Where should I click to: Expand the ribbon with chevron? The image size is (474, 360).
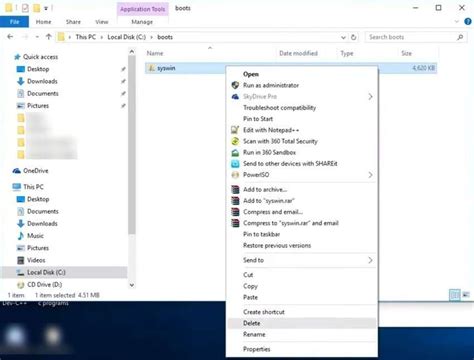457,22
